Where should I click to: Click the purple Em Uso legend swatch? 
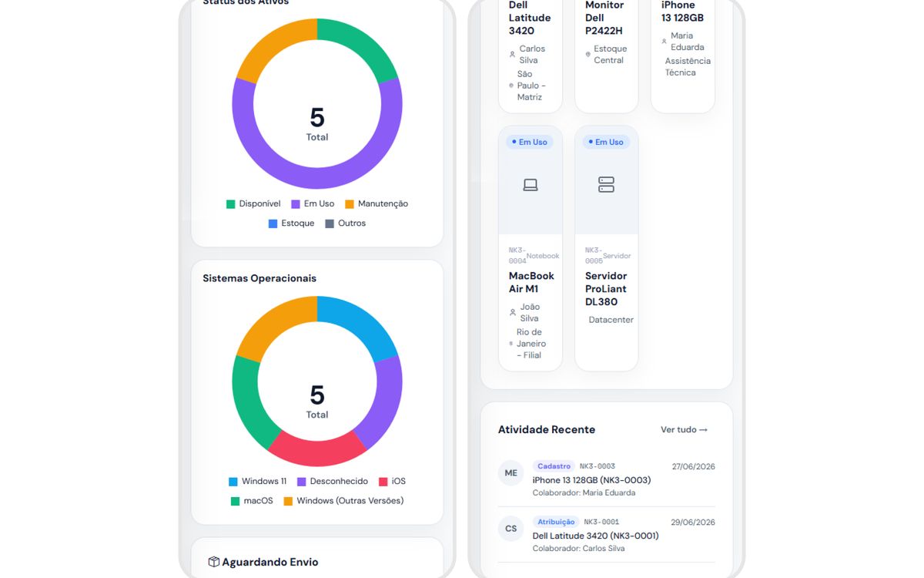296,204
